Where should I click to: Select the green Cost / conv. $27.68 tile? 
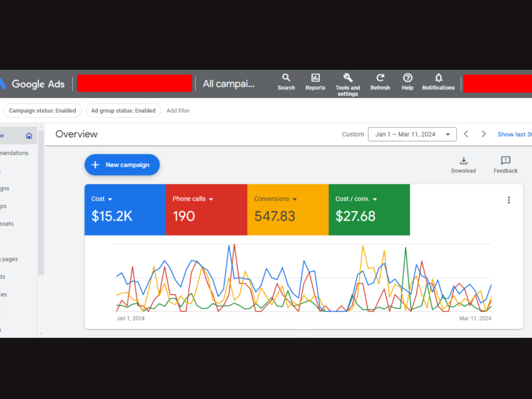click(370, 210)
